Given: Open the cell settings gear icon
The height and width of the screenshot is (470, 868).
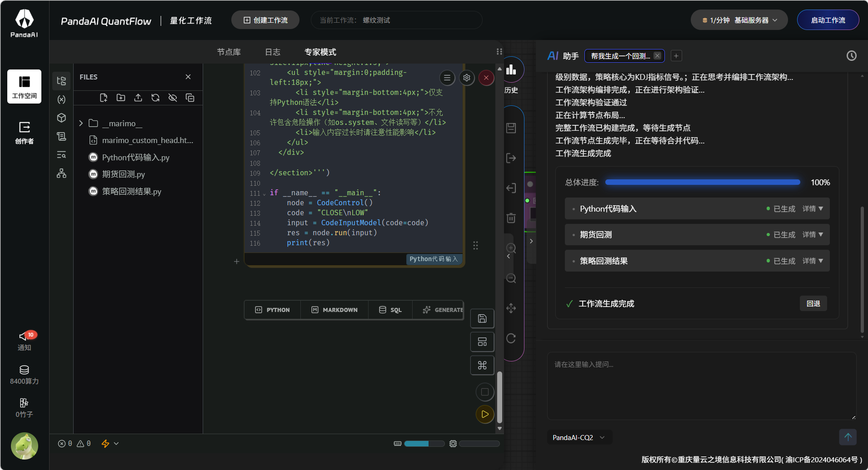Looking at the screenshot, I should (x=467, y=78).
